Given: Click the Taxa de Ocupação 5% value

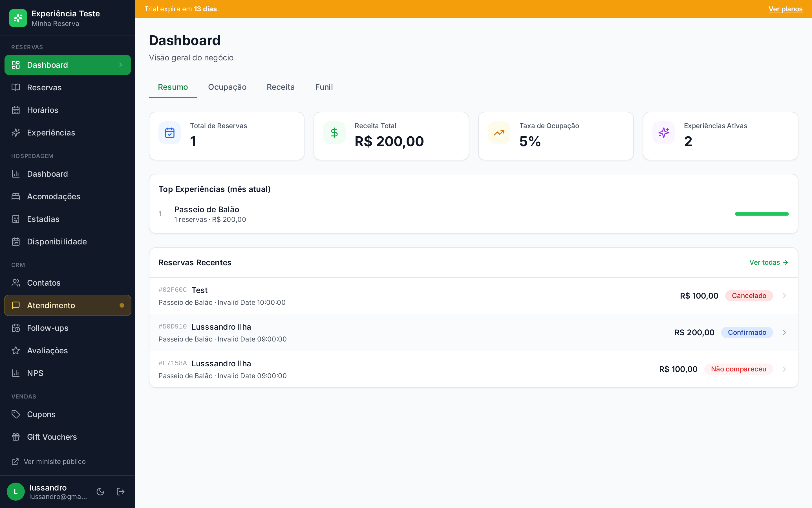Looking at the screenshot, I should tap(530, 141).
